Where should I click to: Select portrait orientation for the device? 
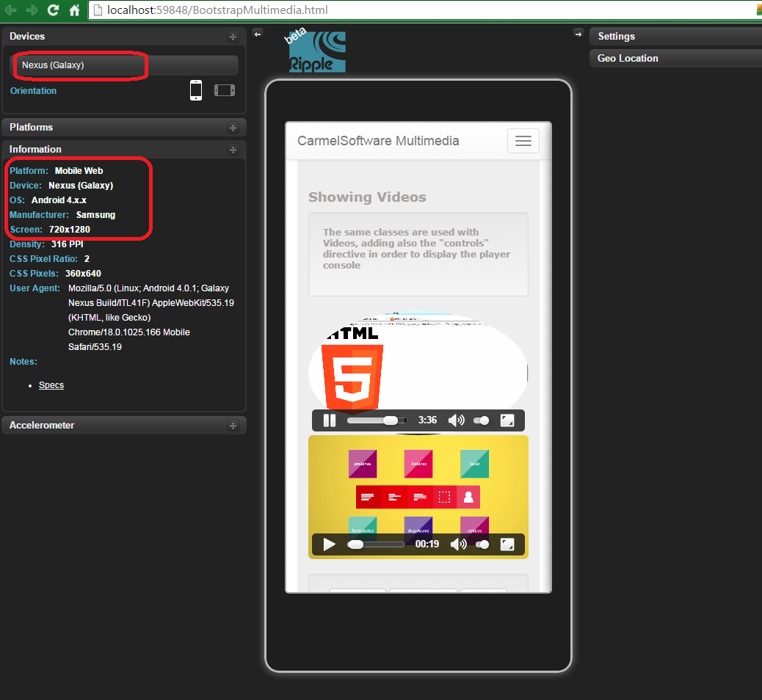click(195, 90)
